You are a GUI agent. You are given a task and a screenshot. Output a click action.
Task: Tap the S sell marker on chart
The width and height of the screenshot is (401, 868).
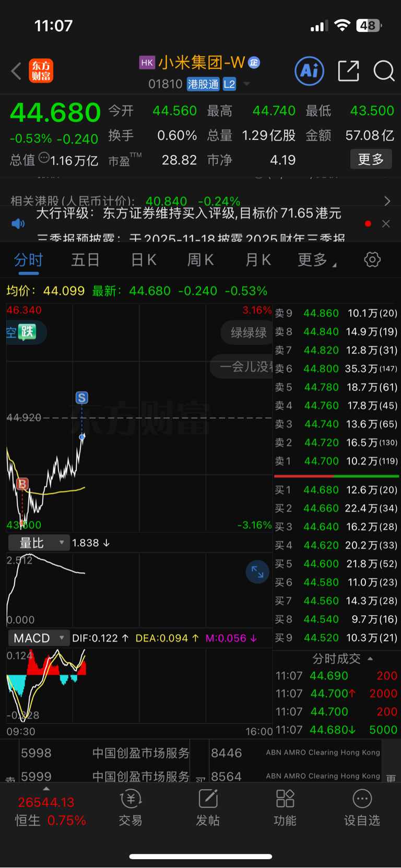pyautogui.click(x=81, y=398)
